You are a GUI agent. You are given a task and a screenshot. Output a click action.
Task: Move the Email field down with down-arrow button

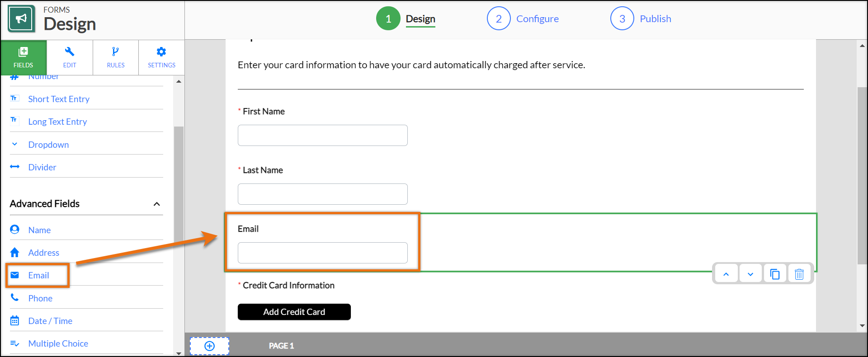[x=750, y=273]
